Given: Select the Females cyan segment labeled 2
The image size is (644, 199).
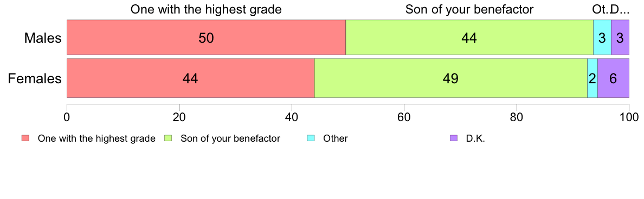Looking at the screenshot, I should coord(593,78).
